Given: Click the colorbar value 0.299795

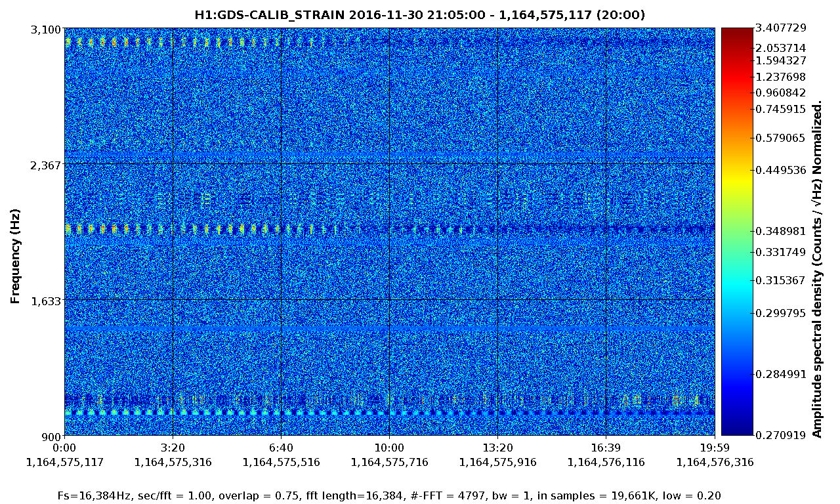Looking at the screenshot, I should [780, 313].
